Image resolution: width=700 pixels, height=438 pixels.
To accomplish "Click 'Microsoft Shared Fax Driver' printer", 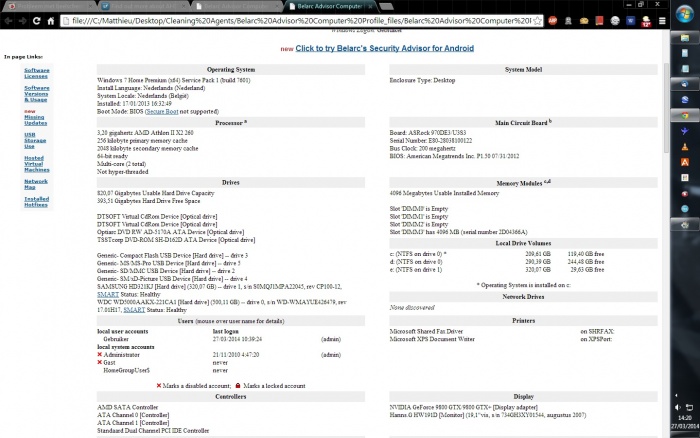I will (x=426, y=332).
